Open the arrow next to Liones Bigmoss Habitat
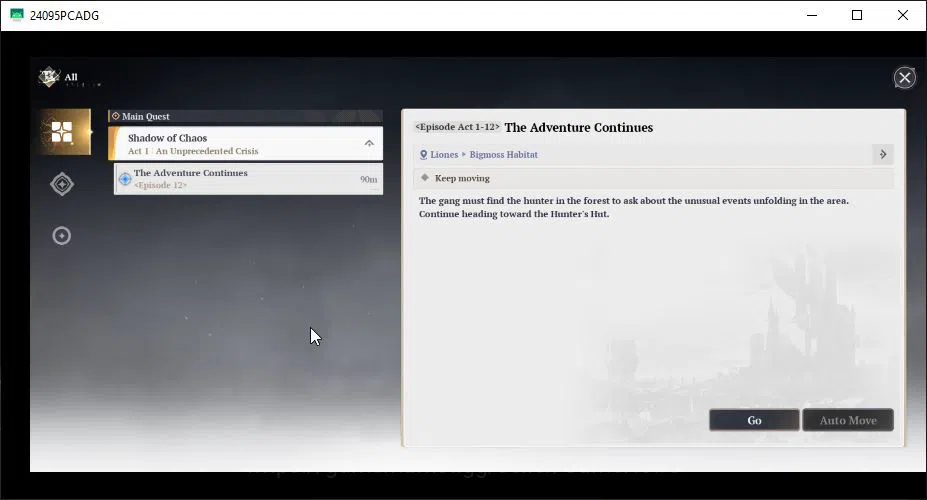The image size is (927, 500). (x=883, y=154)
